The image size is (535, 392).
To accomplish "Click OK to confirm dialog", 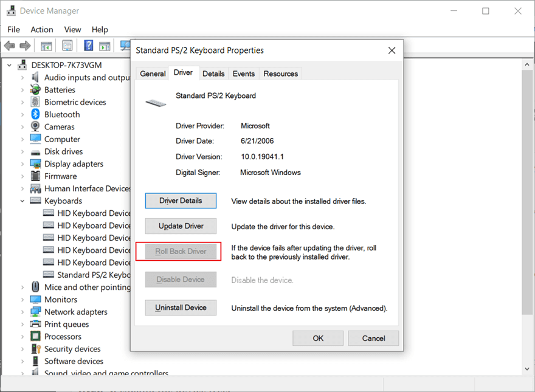I will (318, 338).
